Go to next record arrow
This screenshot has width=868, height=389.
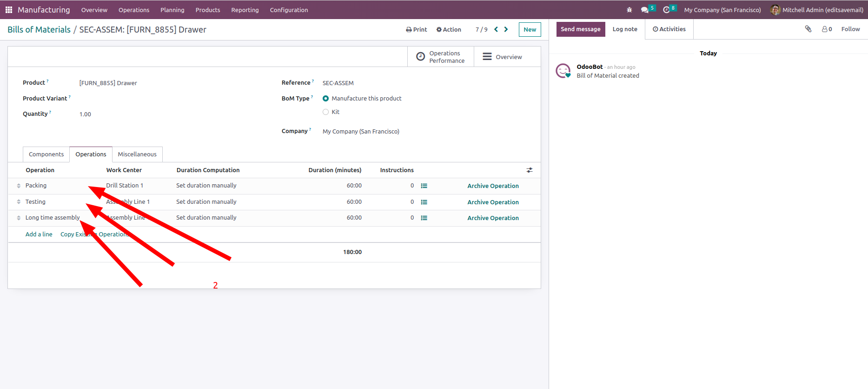coord(506,29)
